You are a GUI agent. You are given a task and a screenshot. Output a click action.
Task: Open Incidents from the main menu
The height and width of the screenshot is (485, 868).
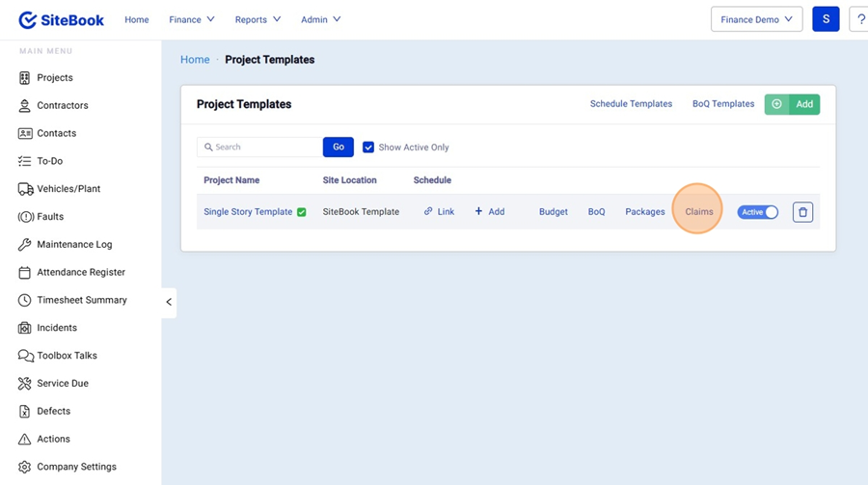coord(56,328)
